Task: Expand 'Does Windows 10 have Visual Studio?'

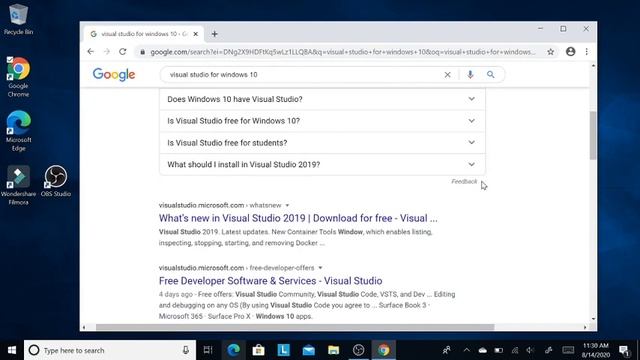Action: 322,99
